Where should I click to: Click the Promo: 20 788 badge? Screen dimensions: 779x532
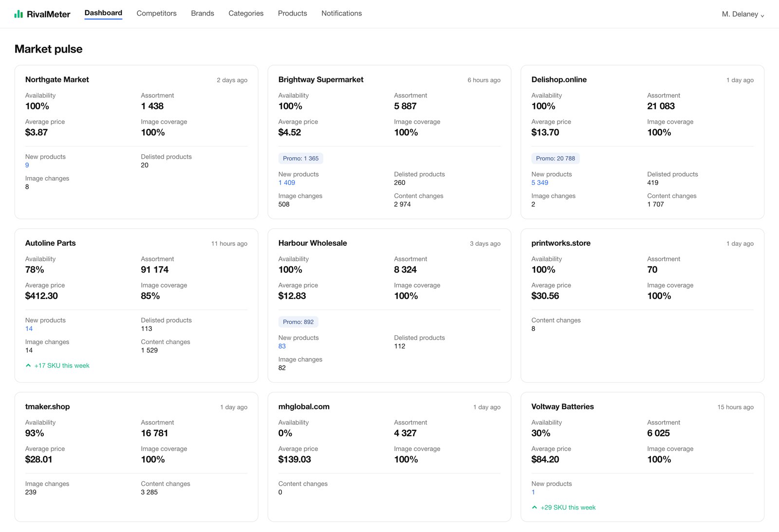556,158
